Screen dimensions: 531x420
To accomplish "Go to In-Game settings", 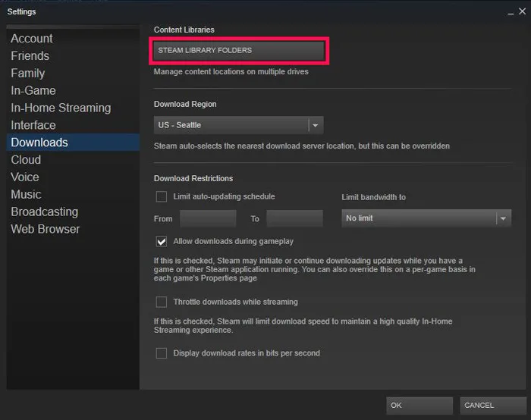I will pos(73,90).
